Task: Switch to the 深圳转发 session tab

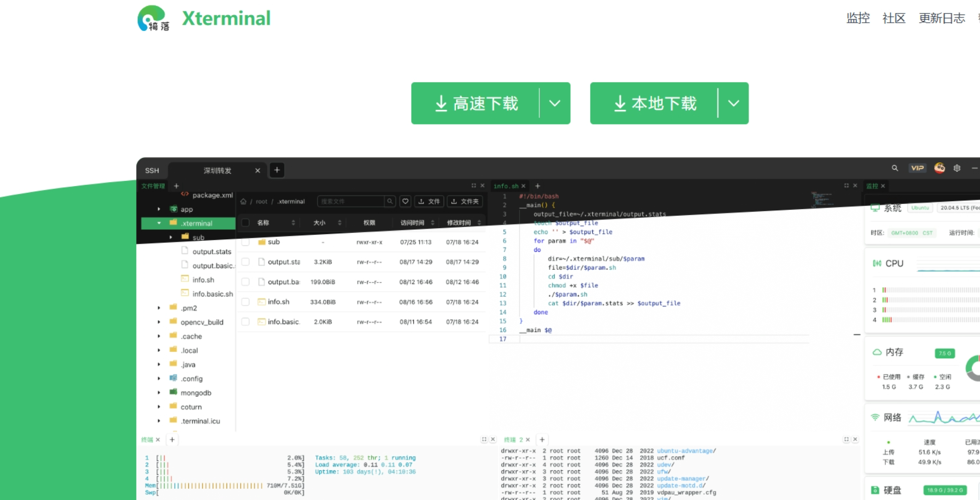Action: 217,170
